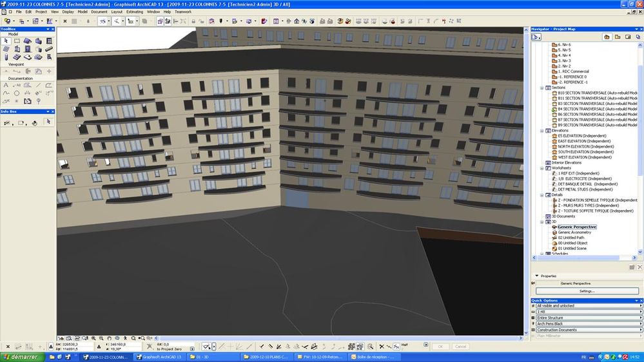The width and height of the screenshot is (644, 362).
Task: Click the Windows 'démarrer' start button
Action: click(21, 357)
